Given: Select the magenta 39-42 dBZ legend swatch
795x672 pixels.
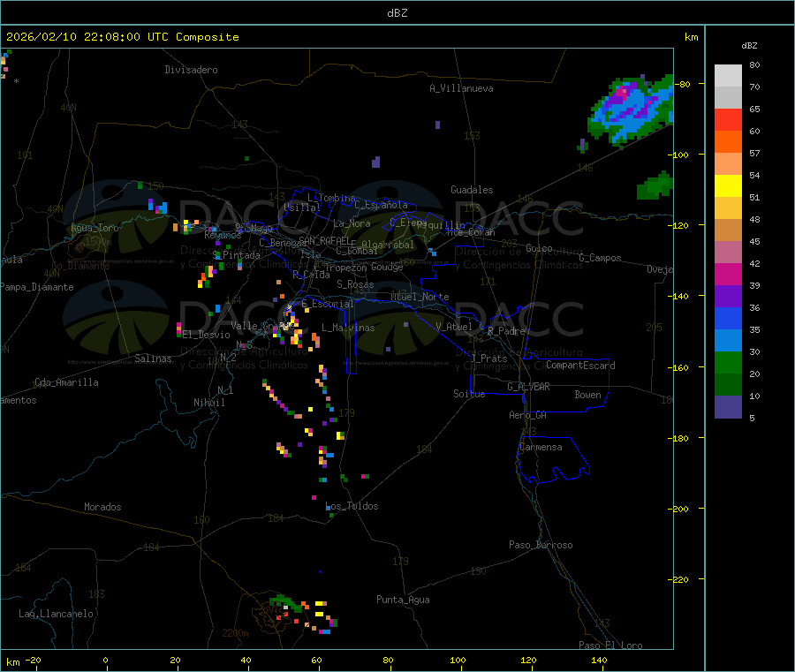Looking at the screenshot, I should coord(728,274).
